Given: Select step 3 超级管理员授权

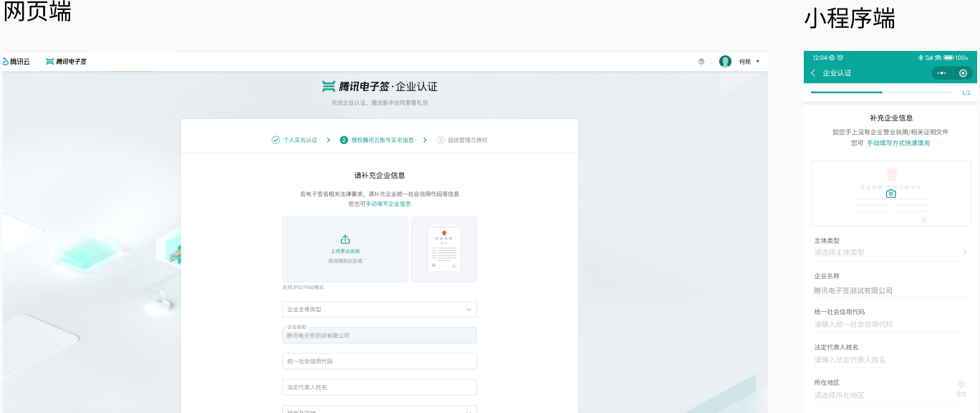Looking at the screenshot, I should point(462,140).
